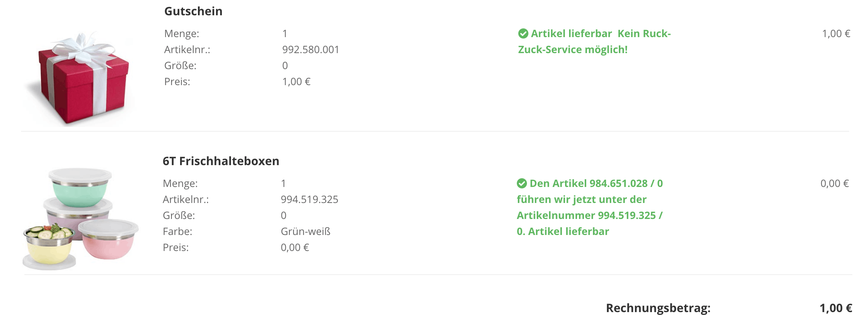The height and width of the screenshot is (315, 868).
Task: Click the green checkmark beside Frischhalteboxen availability
Action: [x=522, y=184]
